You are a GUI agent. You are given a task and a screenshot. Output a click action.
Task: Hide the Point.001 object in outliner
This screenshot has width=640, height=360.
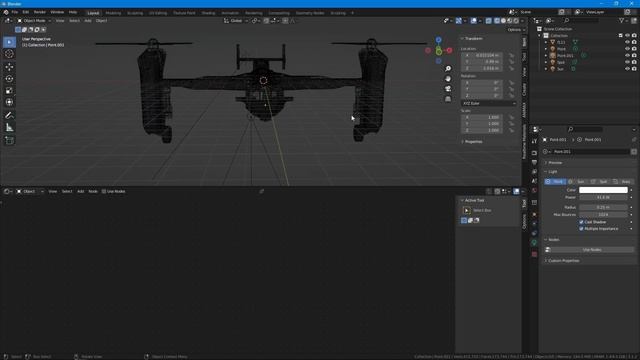click(x=627, y=56)
